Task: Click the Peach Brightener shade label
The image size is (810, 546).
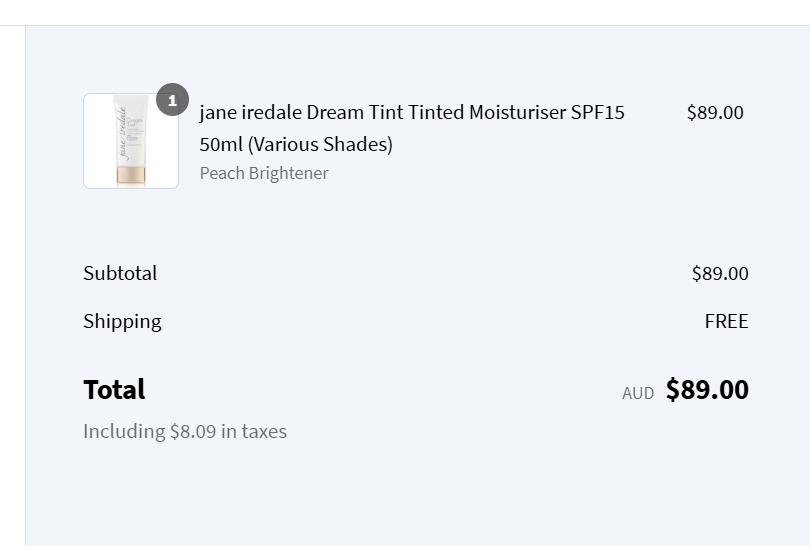Action: pos(264,173)
